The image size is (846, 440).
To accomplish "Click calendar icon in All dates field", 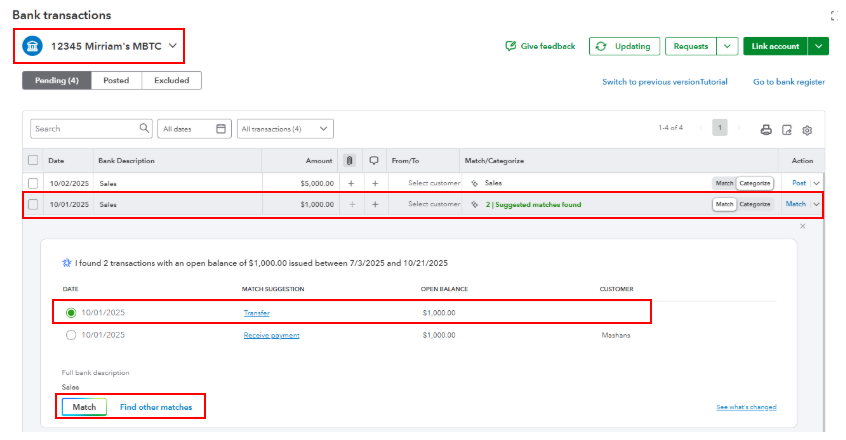I will (x=221, y=129).
